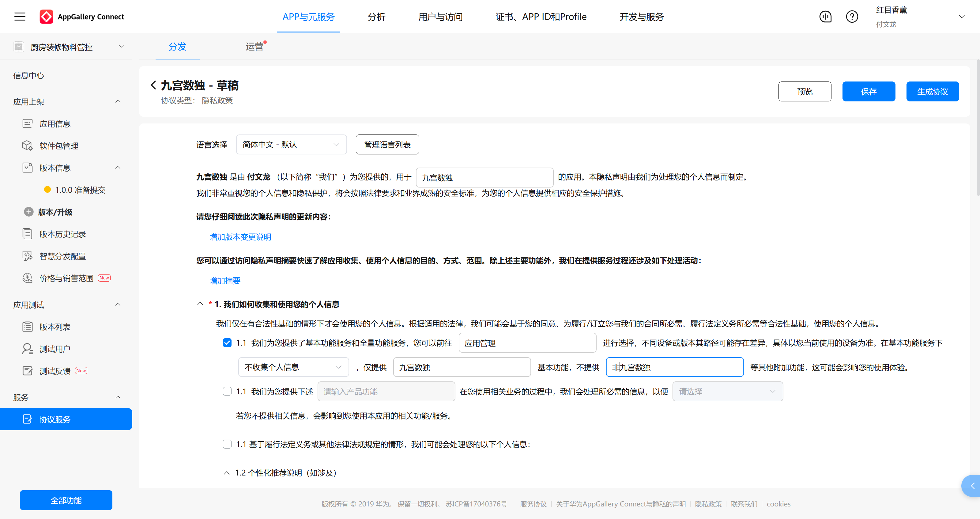Click the AppGallery Connect logo

tap(82, 16)
